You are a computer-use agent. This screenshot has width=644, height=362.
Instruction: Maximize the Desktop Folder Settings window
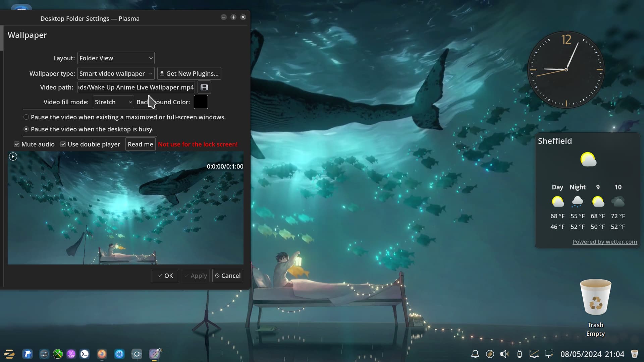(x=233, y=17)
